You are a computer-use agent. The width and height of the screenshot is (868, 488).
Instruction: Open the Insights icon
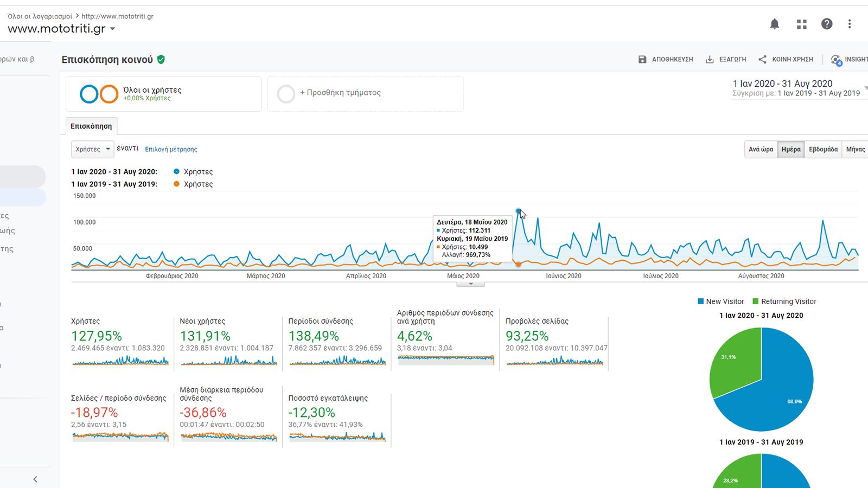(836, 60)
